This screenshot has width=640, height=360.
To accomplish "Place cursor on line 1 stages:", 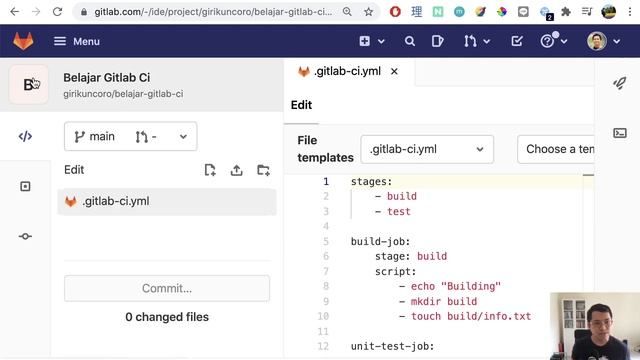I will point(371,182).
